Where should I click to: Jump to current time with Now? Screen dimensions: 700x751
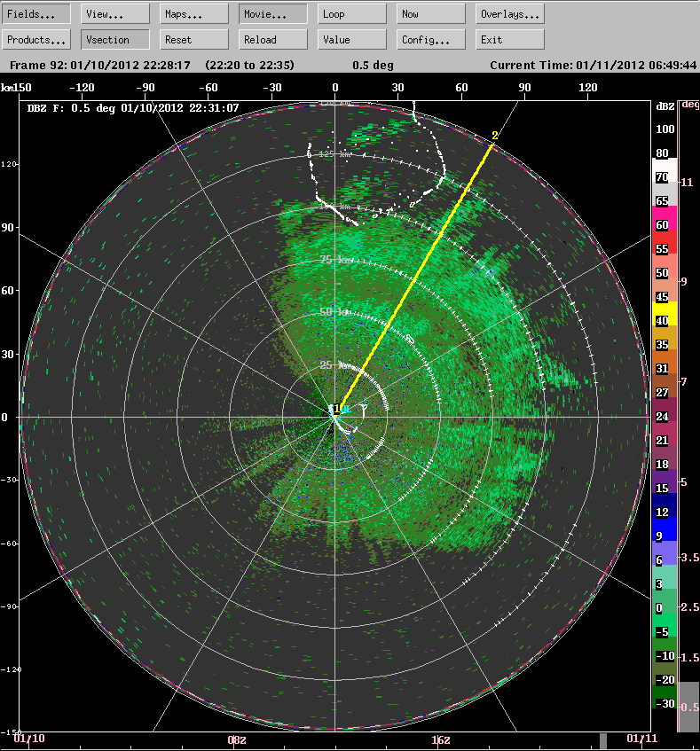tap(430, 14)
